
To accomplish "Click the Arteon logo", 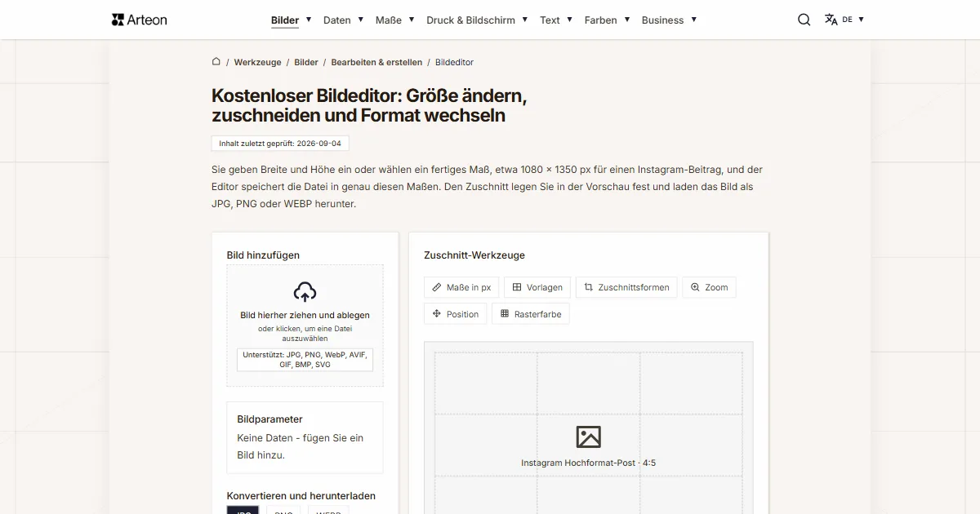I will point(139,20).
